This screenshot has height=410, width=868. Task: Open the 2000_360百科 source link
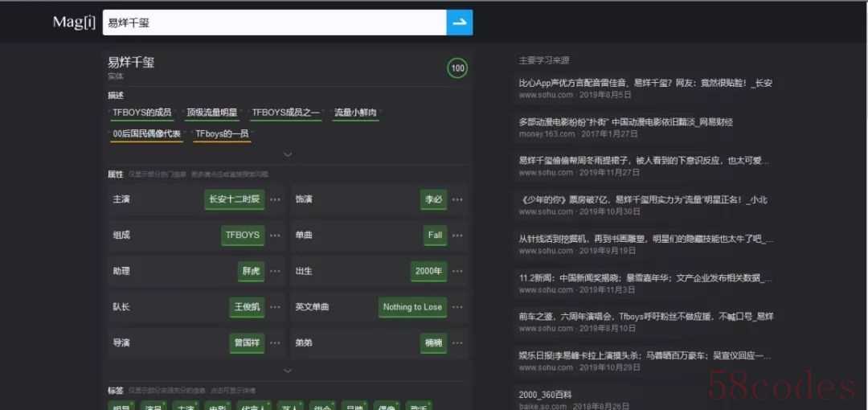point(545,395)
